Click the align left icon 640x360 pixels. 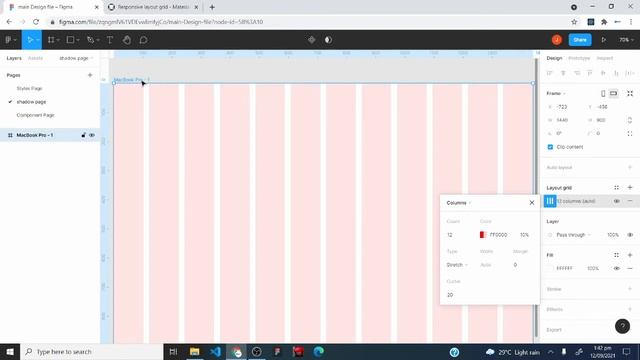550,73
